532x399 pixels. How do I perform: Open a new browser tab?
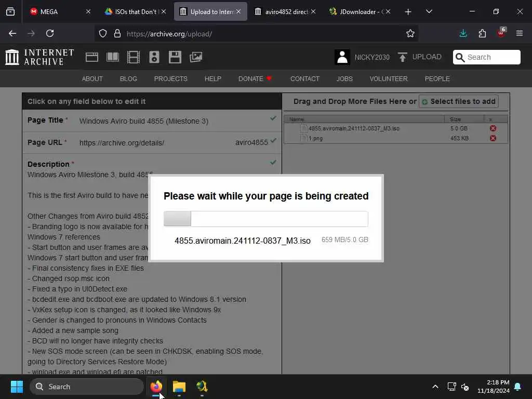click(x=408, y=12)
